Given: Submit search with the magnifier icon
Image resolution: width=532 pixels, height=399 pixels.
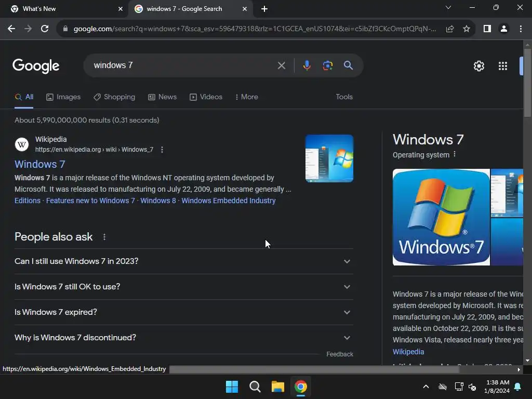Looking at the screenshot, I should 348,65.
